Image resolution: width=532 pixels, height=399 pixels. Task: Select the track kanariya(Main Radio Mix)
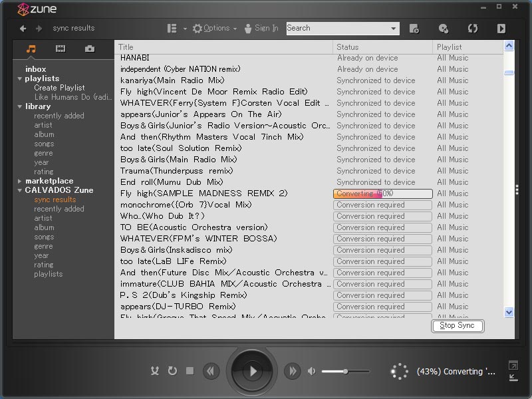pos(172,80)
